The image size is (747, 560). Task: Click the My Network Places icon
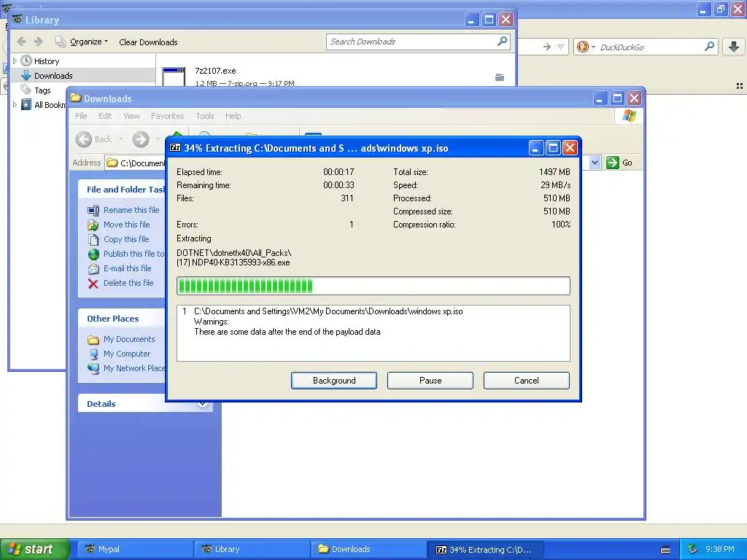click(x=93, y=368)
